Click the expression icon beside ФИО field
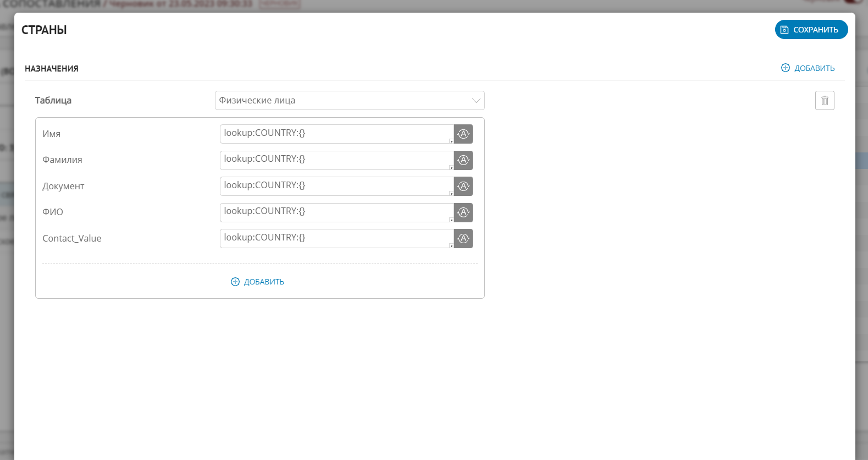 (x=463, y=212)
